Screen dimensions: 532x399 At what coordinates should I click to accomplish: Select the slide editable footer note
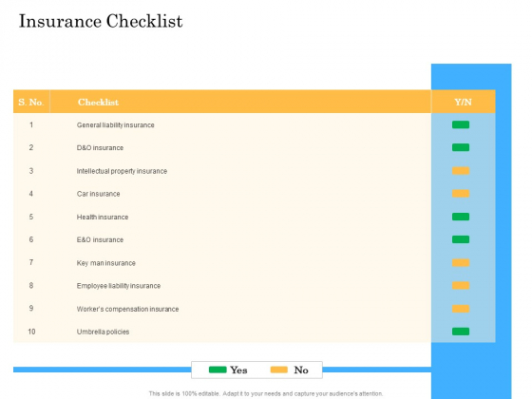266,394
